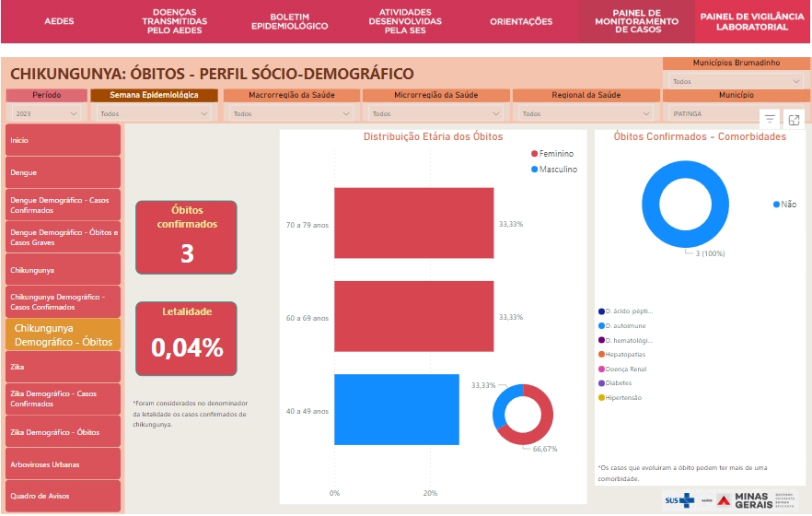Screen dimensions: 812x516
Task: Go to the Dengue page in sidebar
Action: coord(63,172)
